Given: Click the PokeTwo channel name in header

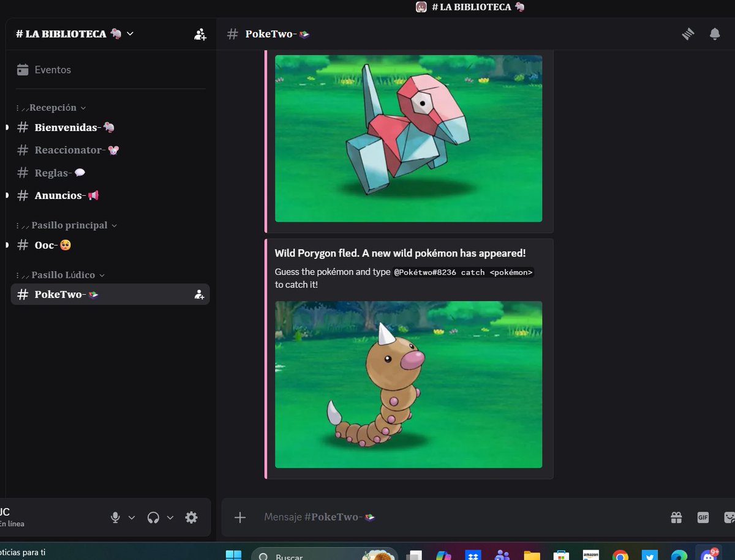Looking at the screenshot, I should tap(277, 34).
